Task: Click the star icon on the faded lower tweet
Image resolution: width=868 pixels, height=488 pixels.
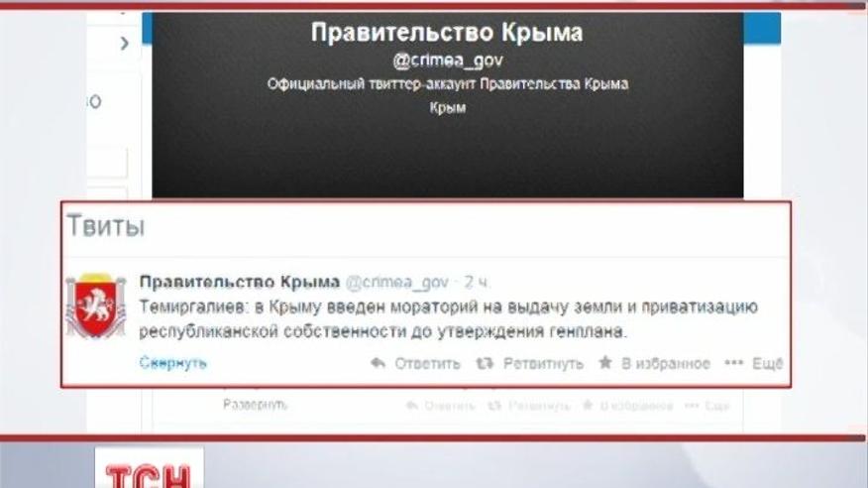Action: (x=588, y=406)
